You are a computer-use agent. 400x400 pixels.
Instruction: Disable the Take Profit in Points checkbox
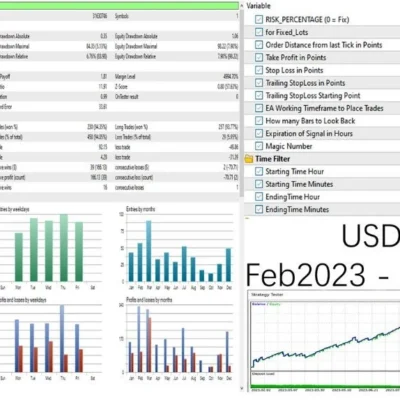click(259, 57)
